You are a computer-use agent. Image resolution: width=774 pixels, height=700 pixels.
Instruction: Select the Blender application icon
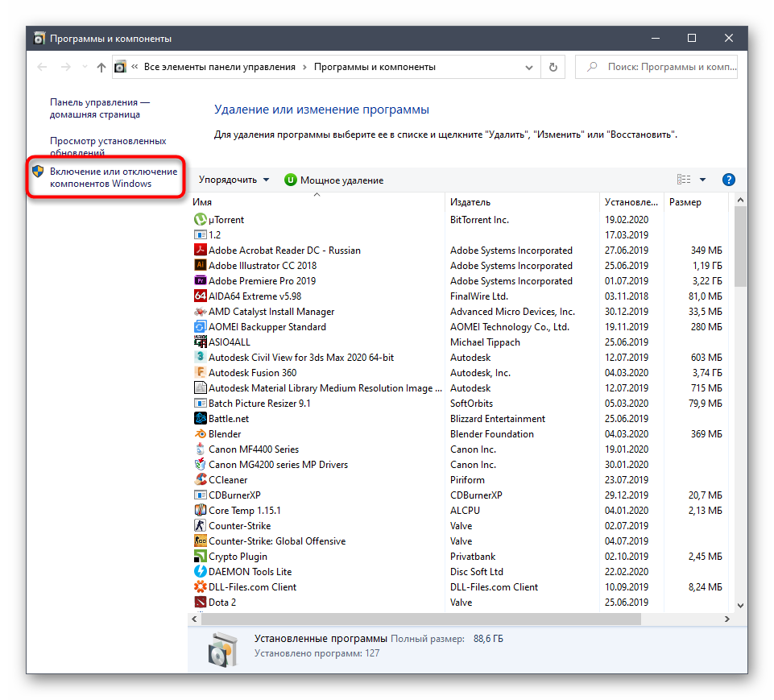pos(201,433)
